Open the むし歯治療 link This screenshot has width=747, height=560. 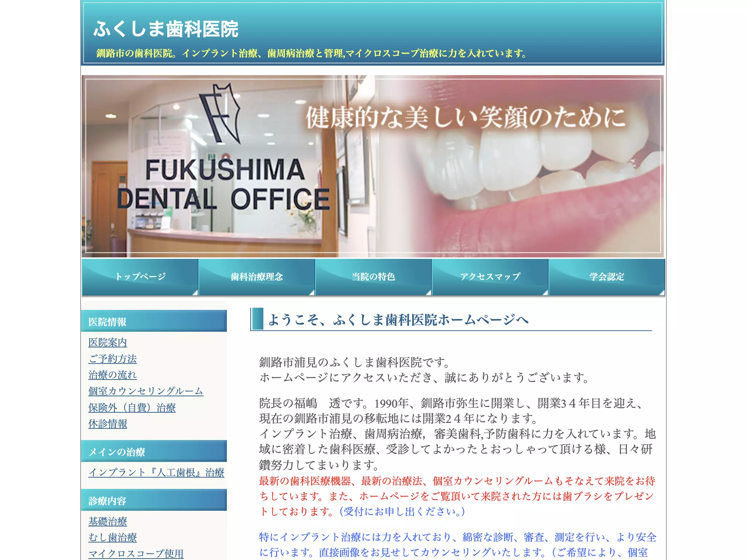pos(112,537)
